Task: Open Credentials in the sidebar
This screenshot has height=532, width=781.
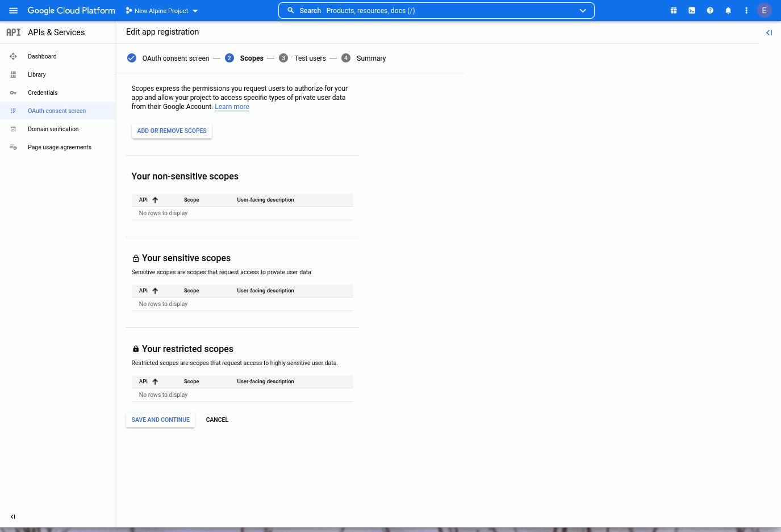Action: point(43,93)
